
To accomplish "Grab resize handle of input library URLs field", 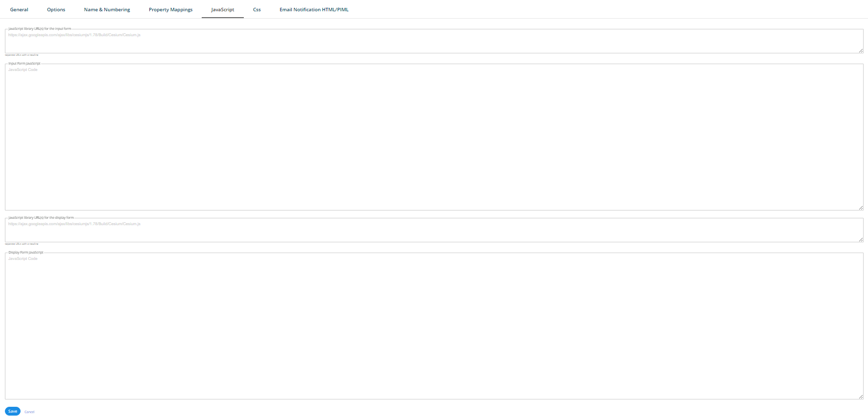I will click(x=861, y=50).
